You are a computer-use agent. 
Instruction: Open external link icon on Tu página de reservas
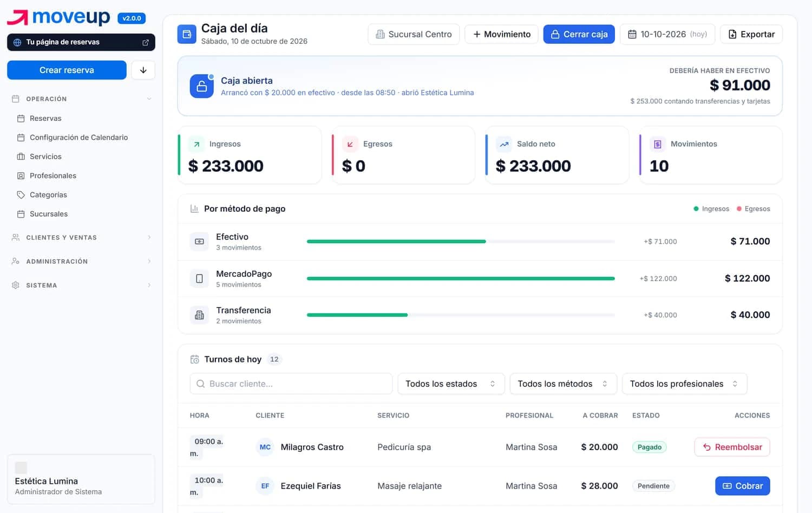tap(146, 42)
